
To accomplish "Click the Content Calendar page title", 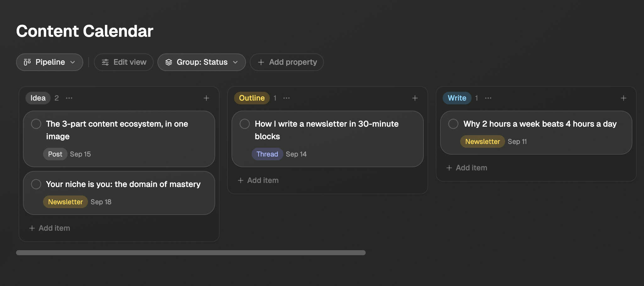I will click(85, 31).
